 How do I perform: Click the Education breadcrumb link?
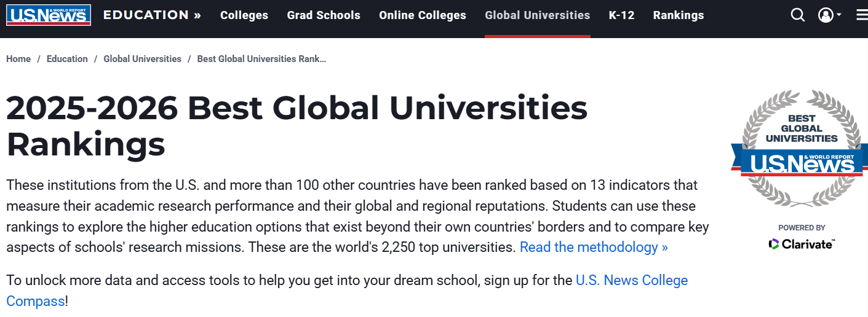tap(67, 59)
